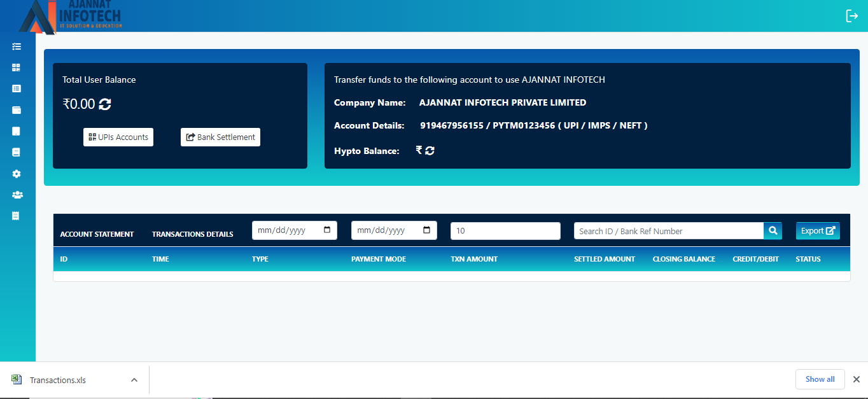This screenshot has width=868, height=399.
Task: Expand the Transactions.xls download options chevron
Action: pyautogui.click(x=134, y=380)
